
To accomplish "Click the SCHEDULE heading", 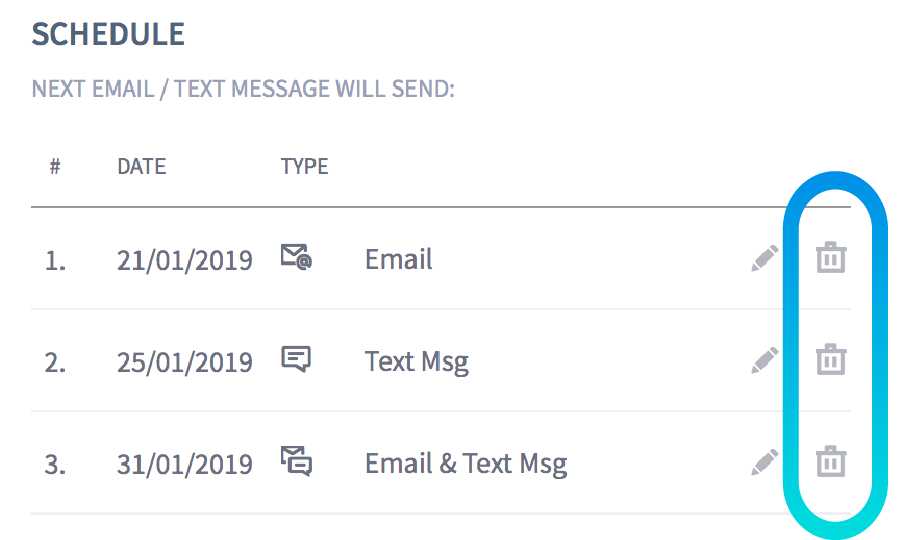I will tap(108, 34).
